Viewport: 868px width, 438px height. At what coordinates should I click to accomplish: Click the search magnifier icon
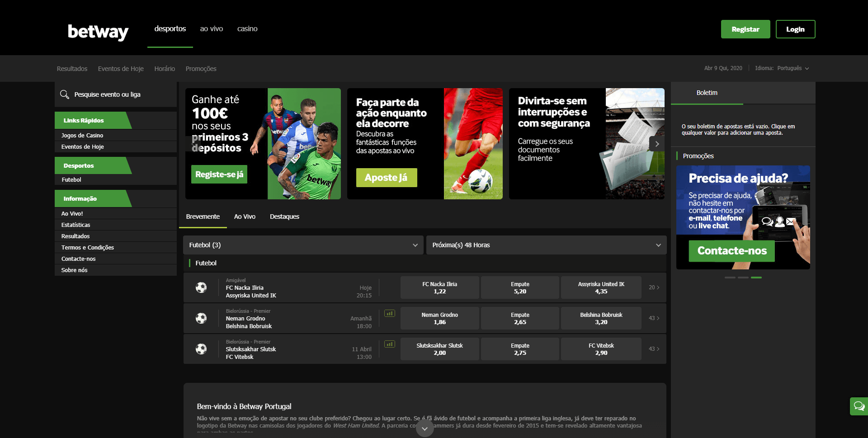click(65, 94)
